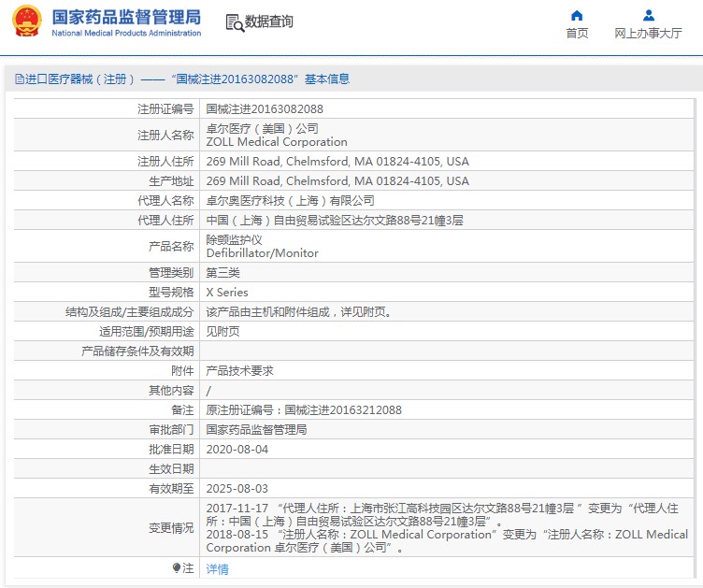The width and height of the screenshot is (703, 588).
Task: Open the 数据查询 search icon
Action: 235,22
